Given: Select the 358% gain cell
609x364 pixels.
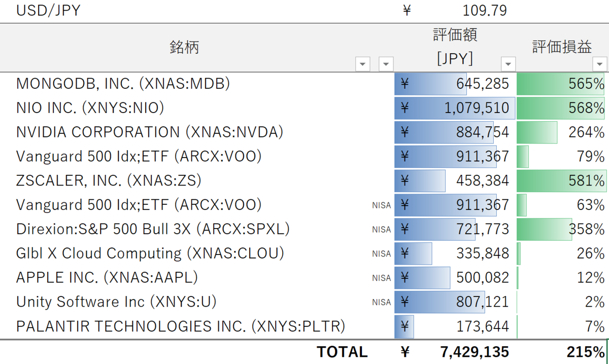Looking at the screenshot, I should pos(562,230).
